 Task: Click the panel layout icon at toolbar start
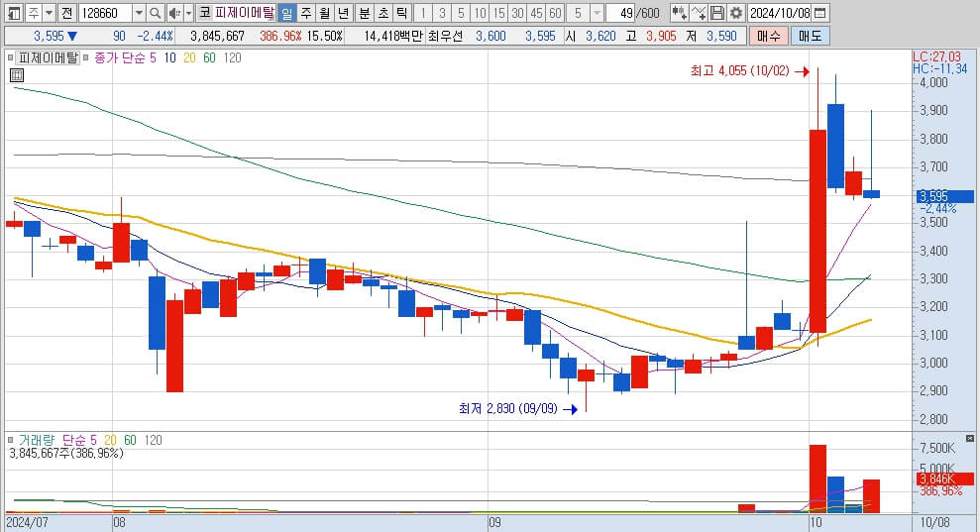[15, 13]
